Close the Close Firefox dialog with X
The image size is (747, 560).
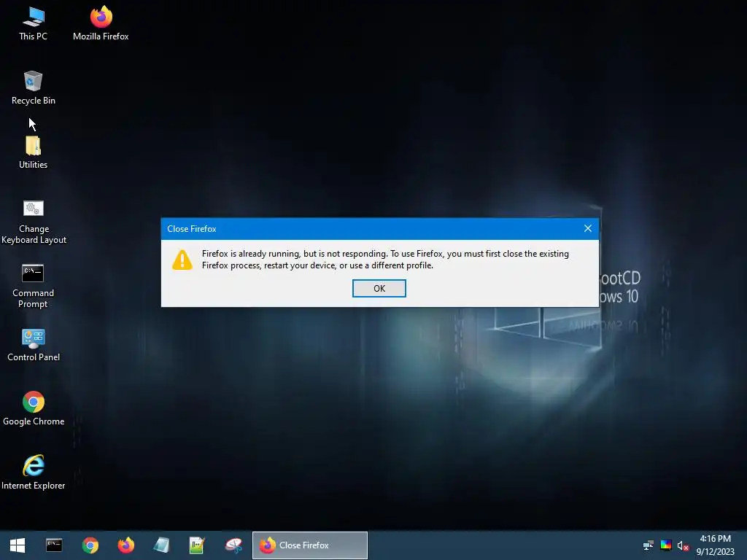[587, 228]
